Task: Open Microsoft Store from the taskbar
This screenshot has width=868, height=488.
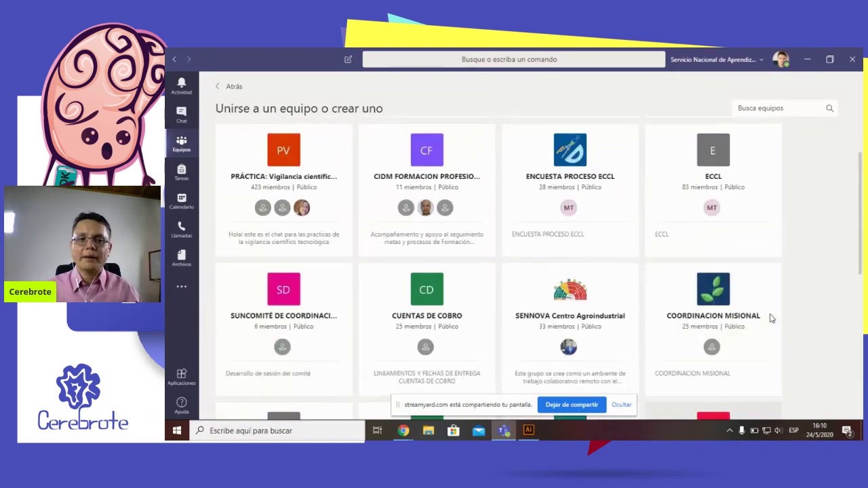Action: [x=454, y=430]
